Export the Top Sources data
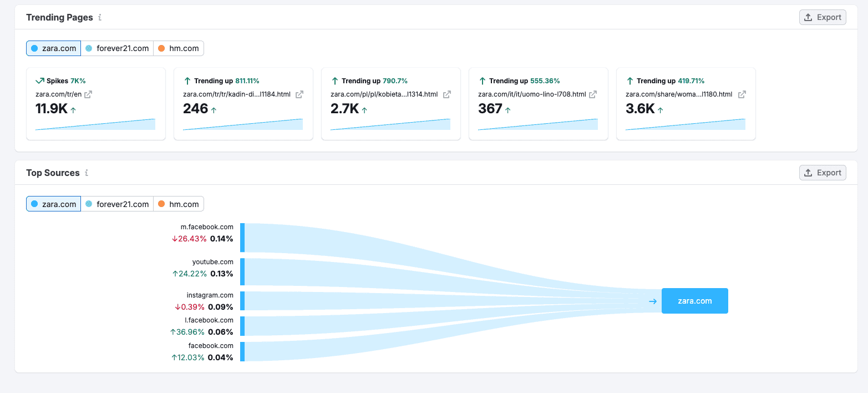The image size is (868, 393). pos(823,173)
